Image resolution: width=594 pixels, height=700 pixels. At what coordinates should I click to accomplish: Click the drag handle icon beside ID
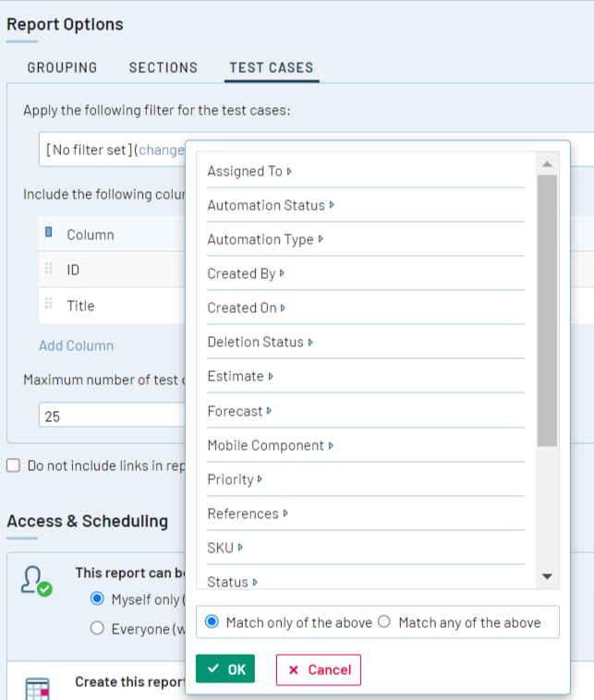(x=48, y=269)
